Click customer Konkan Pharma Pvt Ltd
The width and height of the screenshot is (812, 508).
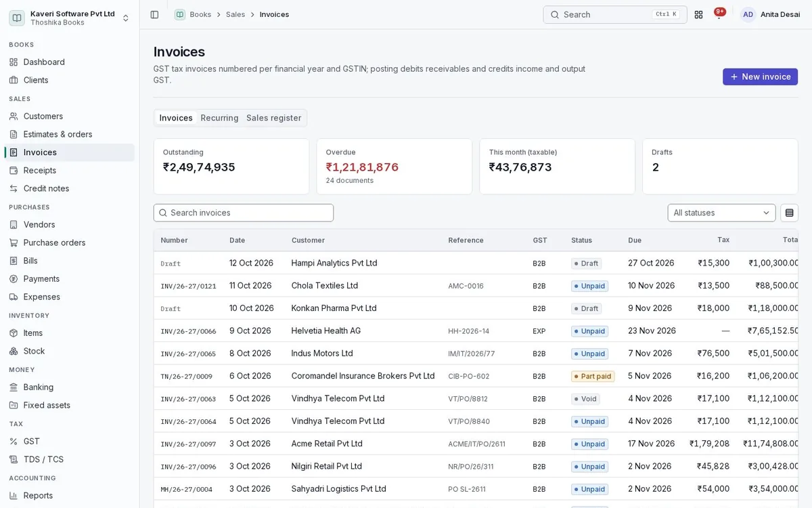pos(334,308)
